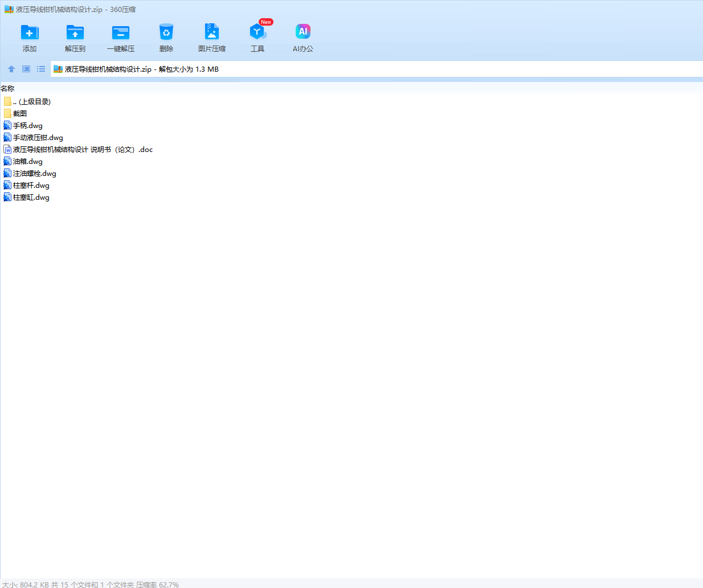703x588 pixels.
Task: Click the 删除 (Delete) recycle icon
Action: point(166,32)
